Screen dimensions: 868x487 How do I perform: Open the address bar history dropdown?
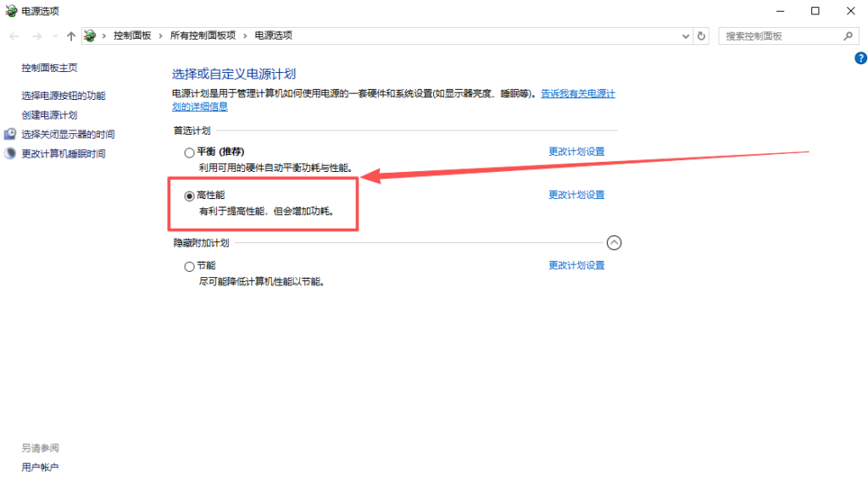point(686,36)
